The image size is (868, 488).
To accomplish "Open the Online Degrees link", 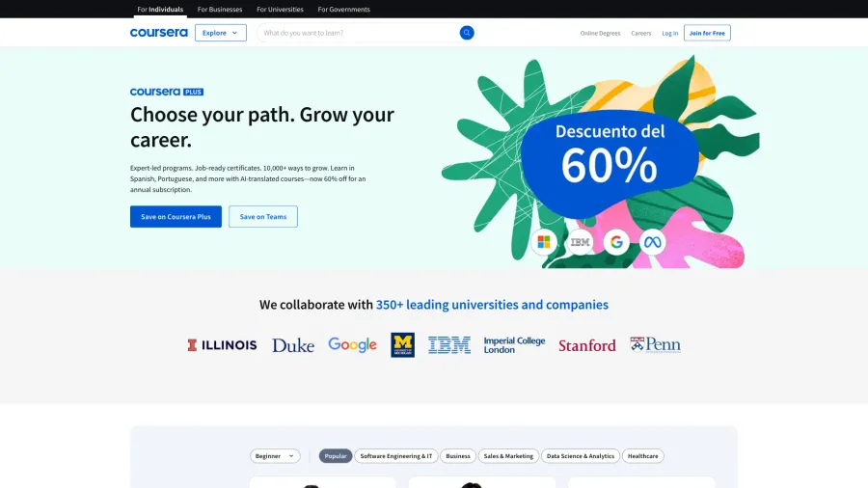I will pos(600,33).
